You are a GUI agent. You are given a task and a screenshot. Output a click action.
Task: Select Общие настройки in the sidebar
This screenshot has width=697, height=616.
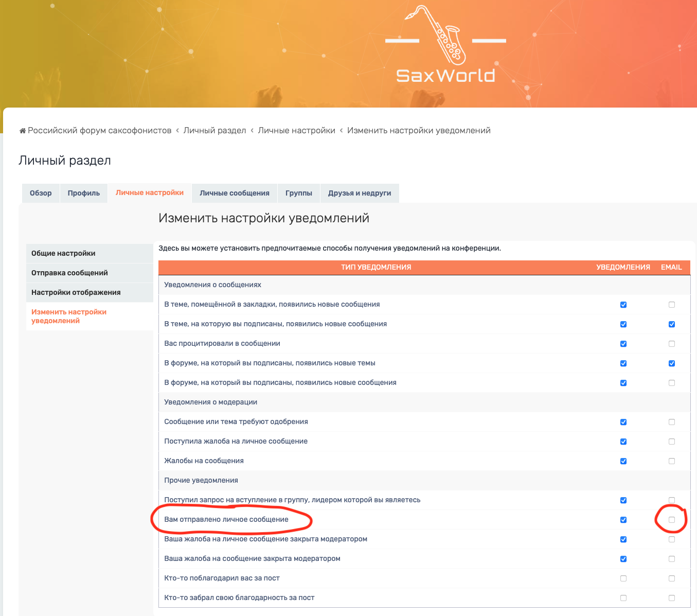tap(63, 253)
